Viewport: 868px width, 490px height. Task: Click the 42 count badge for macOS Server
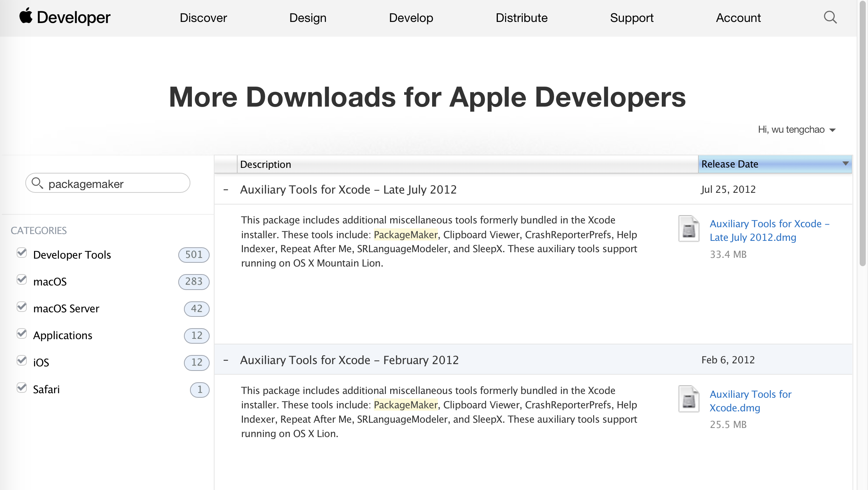pyautogui.click(x=196, y=309)
